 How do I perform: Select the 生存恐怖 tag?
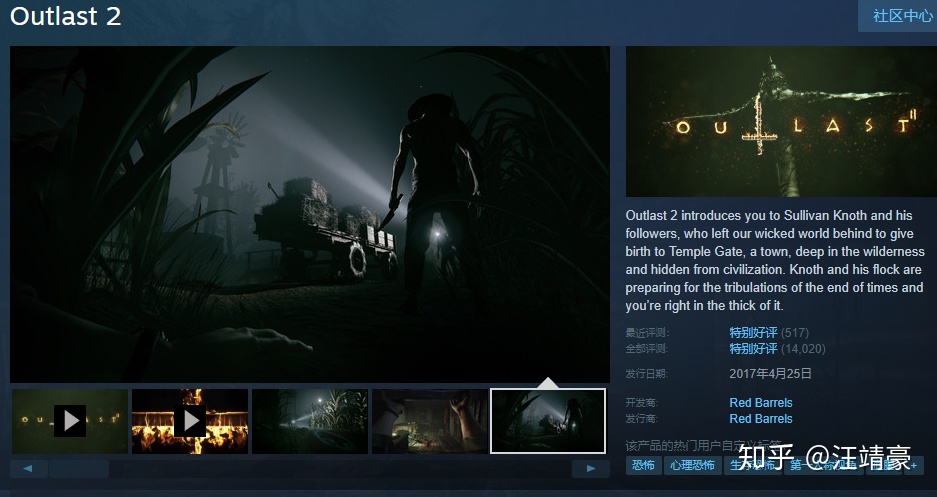(753, 465)
